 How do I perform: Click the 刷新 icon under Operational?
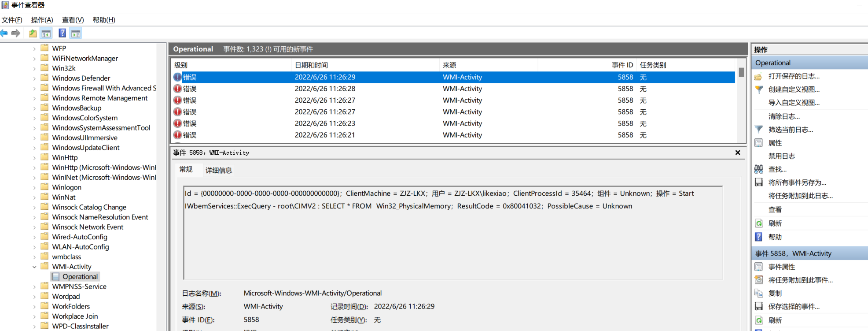click(758, 223)
